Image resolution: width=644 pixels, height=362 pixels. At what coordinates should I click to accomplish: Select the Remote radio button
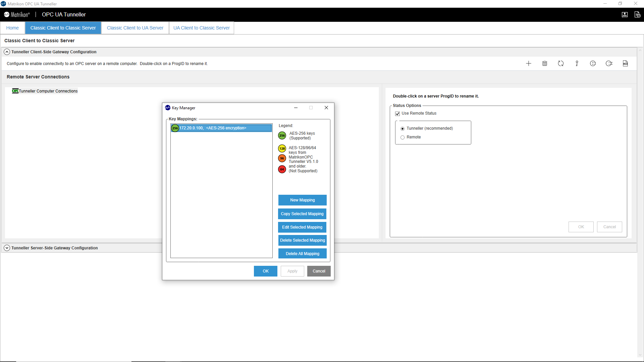(x=402, y=137)
